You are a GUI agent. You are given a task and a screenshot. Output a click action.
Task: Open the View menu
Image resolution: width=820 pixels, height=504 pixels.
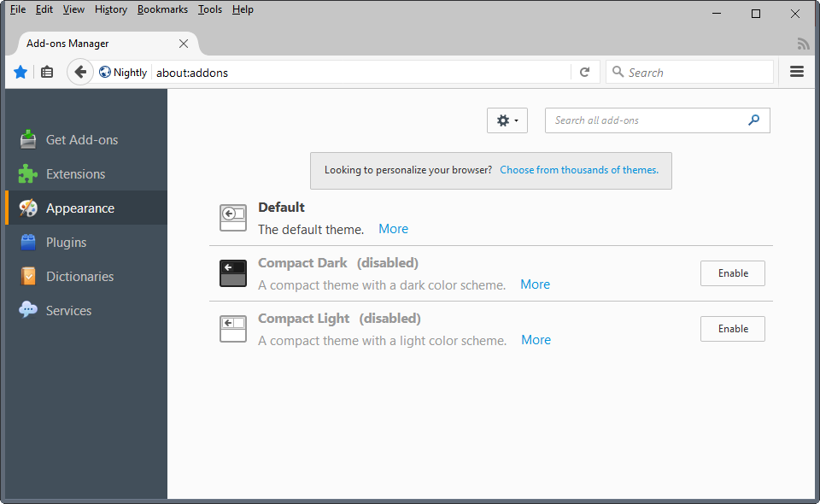[x=73, y=9]
